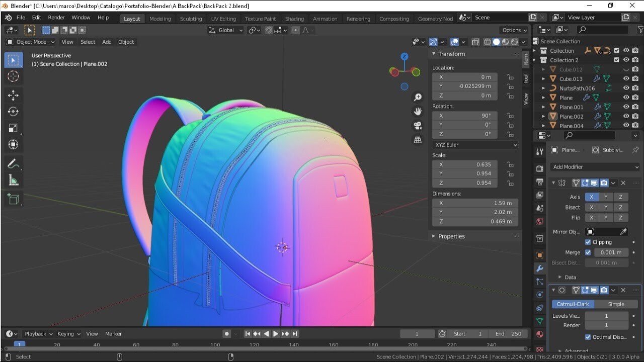The width and height of the screenshot is (644, 362).
Task: Open the Edit menu
Action: (36, 17)
